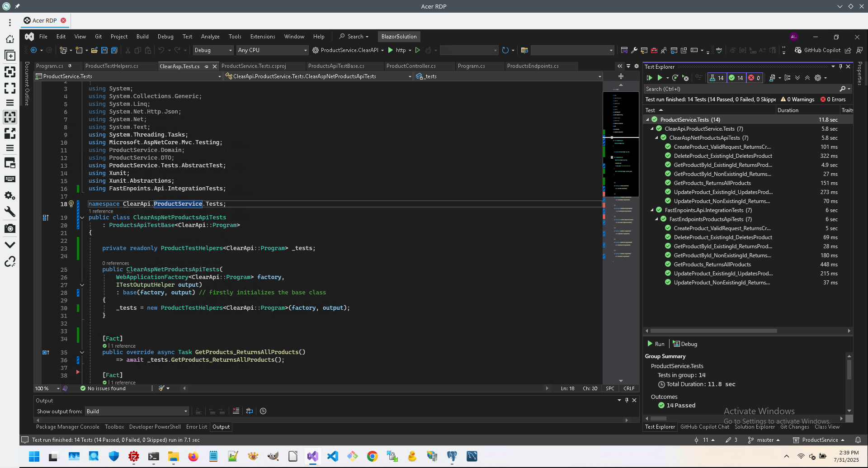Toggle the passed tests filter showing 14
Viewport: 868px width, 468px height.
point(736,78)
